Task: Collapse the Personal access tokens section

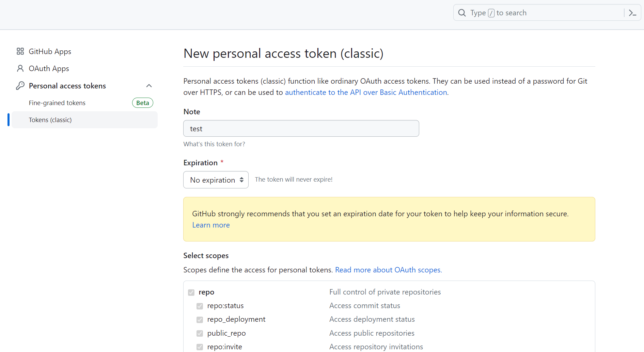Action: 149,86
